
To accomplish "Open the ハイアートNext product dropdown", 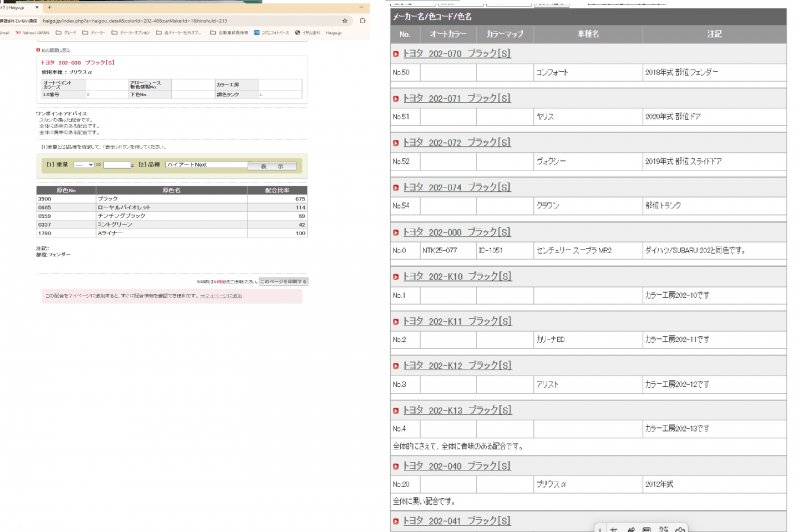I will click(207, 165).
